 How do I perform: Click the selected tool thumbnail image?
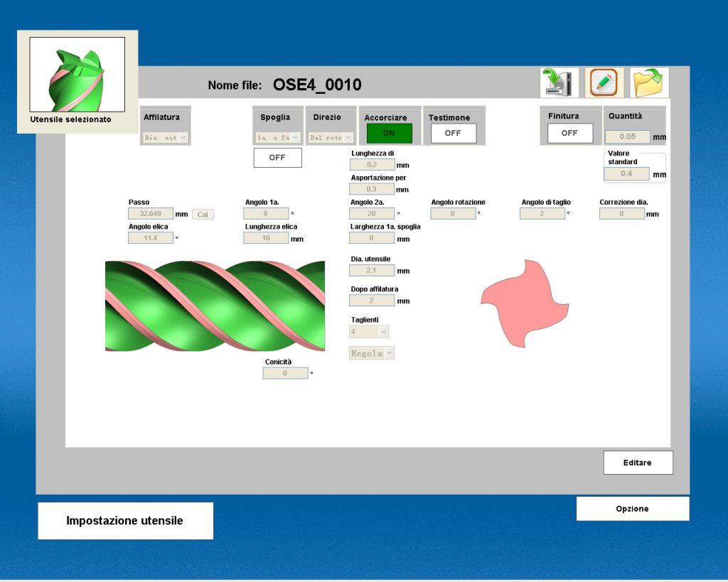[77, 74]
